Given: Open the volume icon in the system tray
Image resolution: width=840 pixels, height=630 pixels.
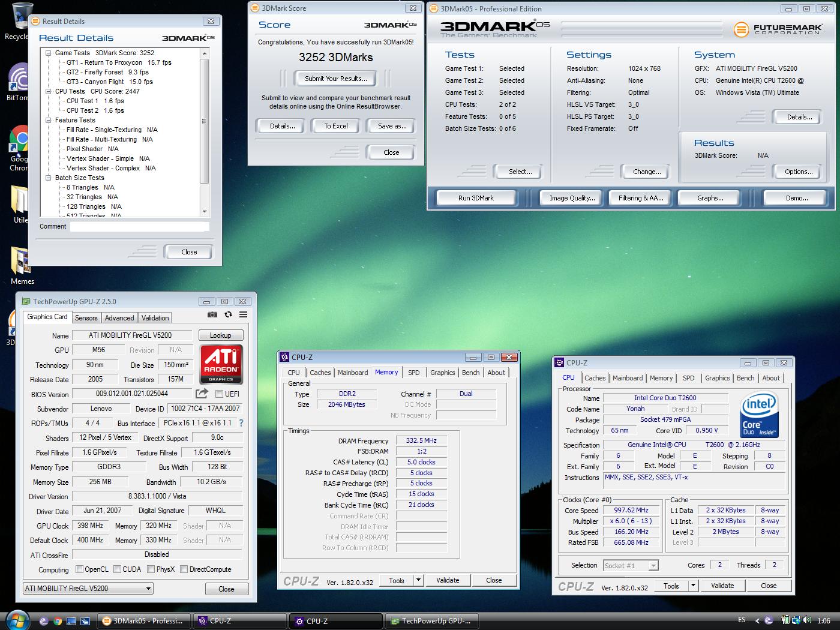Looking at the screenshot, I should point(807,620).
